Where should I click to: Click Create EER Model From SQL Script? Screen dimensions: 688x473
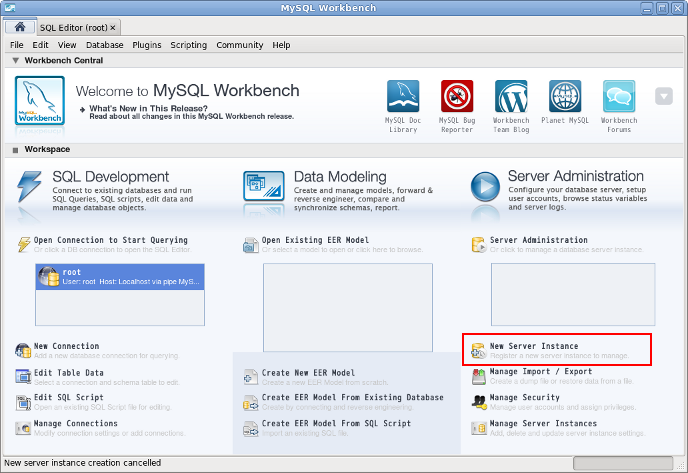point(336,423)
